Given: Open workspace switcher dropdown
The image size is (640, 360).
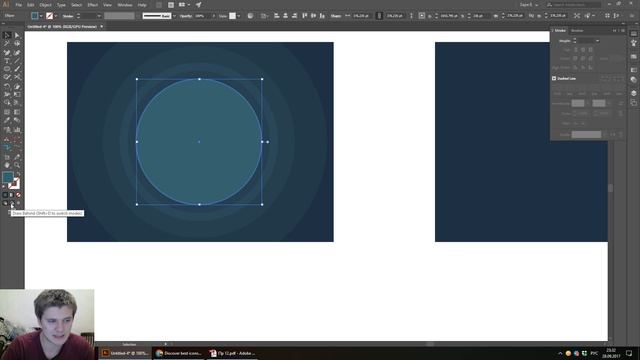Looking at the screenshot, I should coord(529,5).
